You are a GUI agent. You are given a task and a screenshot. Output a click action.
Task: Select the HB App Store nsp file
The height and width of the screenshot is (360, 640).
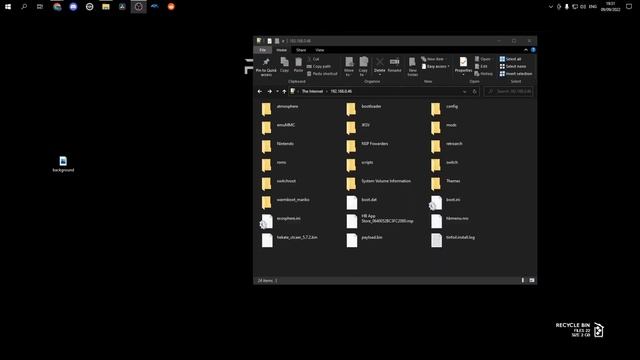pos(380,220)
